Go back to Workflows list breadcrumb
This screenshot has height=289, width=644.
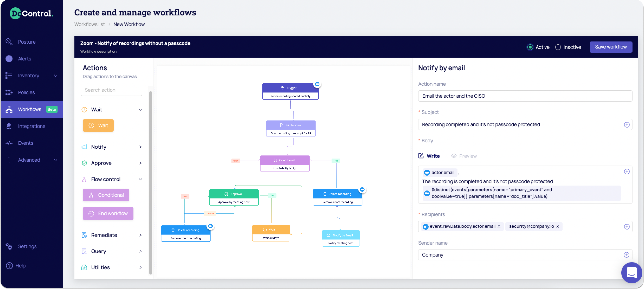(x=89, y=24)
